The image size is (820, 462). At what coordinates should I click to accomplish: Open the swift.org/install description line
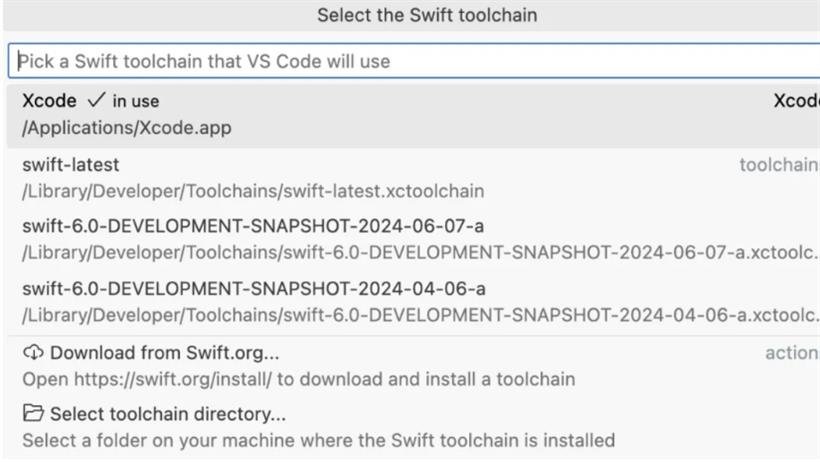pyautogui.click(x=299, y=379)
